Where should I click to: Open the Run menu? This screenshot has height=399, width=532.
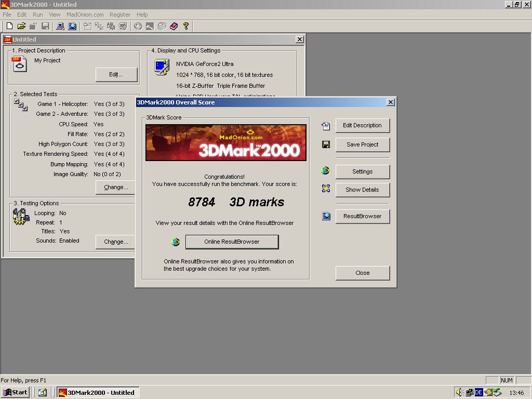click(37, 15)
